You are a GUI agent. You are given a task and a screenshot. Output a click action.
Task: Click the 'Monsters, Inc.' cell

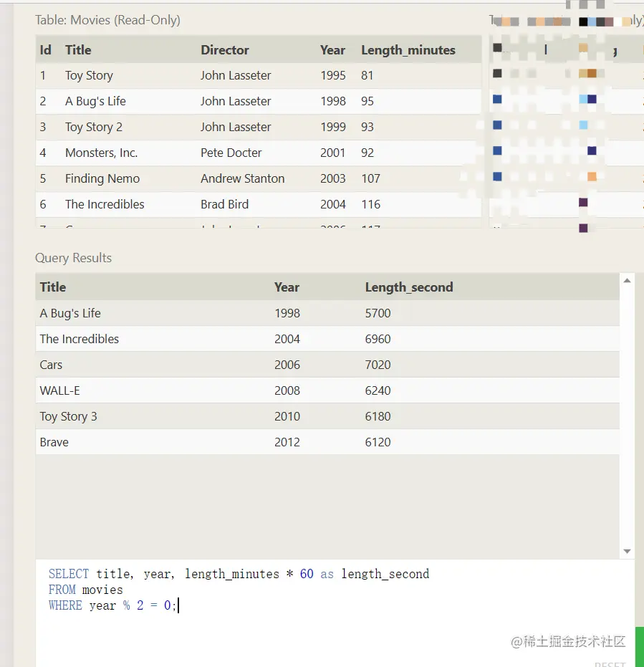(x=101, y=153)
